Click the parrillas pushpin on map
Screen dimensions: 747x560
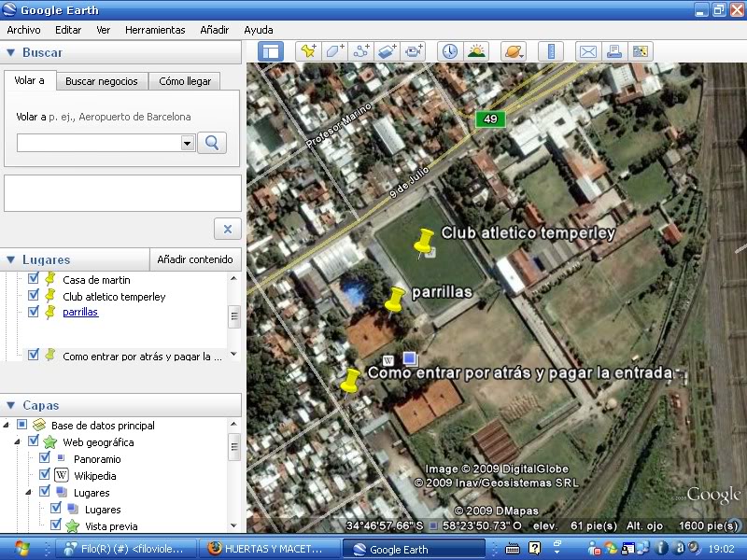click(394, 301)
